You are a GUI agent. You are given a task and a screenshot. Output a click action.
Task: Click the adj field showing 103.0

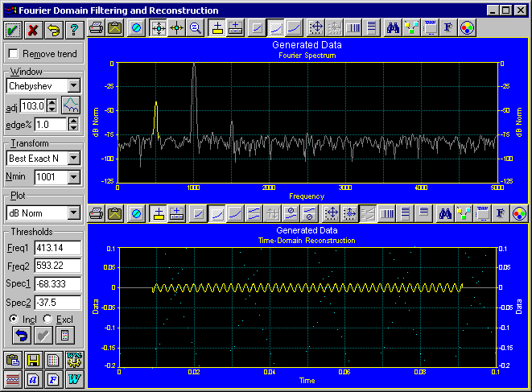(33, 106)
